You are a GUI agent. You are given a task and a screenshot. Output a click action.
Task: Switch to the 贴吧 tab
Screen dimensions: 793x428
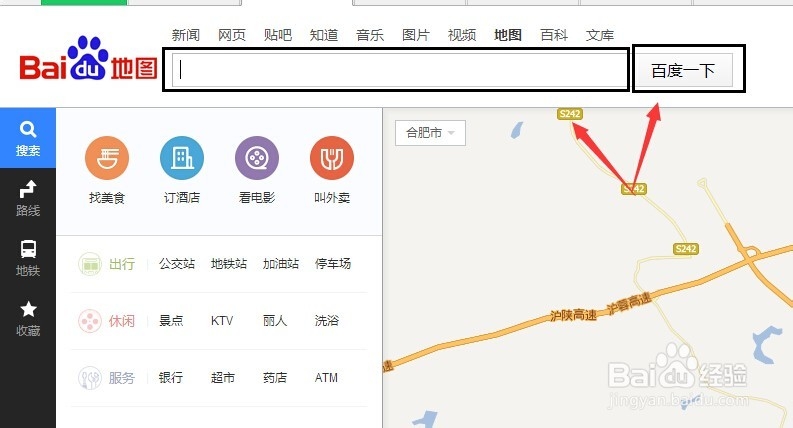pyautogui.click(x=278, y=35)
